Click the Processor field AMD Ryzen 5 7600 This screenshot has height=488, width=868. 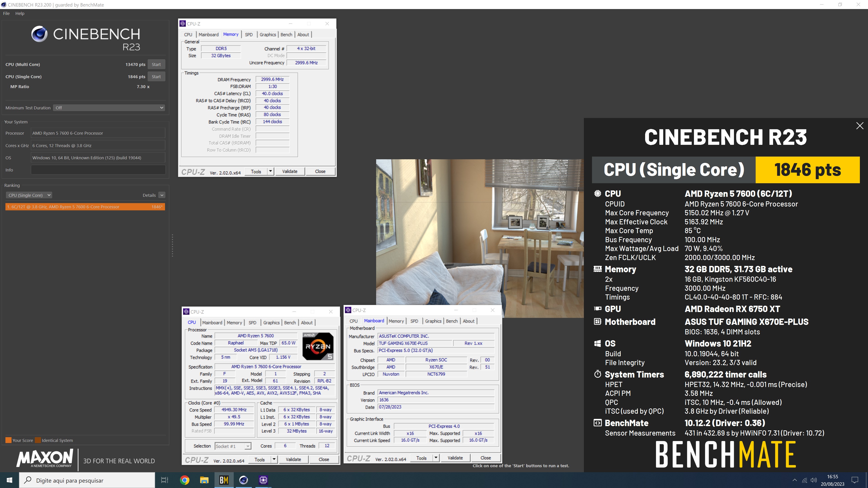[98, 133]
